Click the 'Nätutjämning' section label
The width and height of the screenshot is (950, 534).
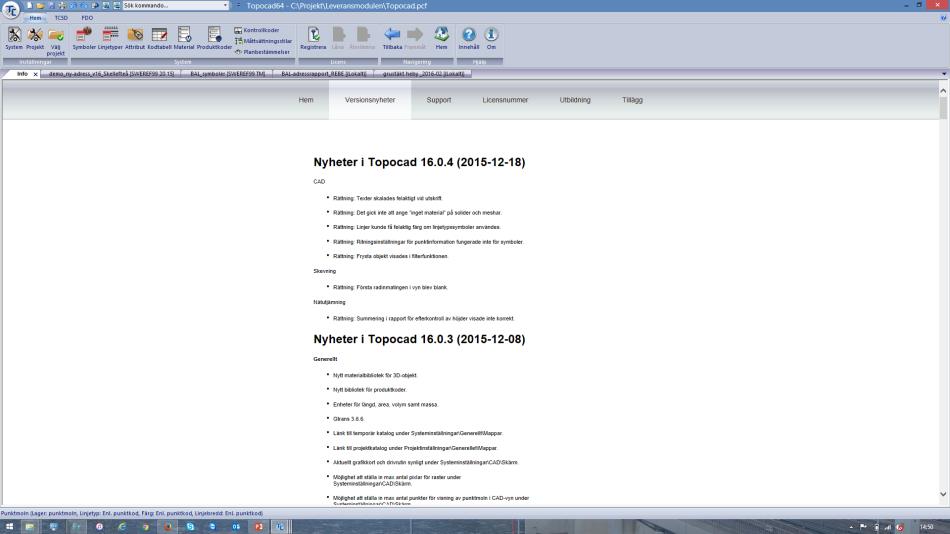pos(330,302)
